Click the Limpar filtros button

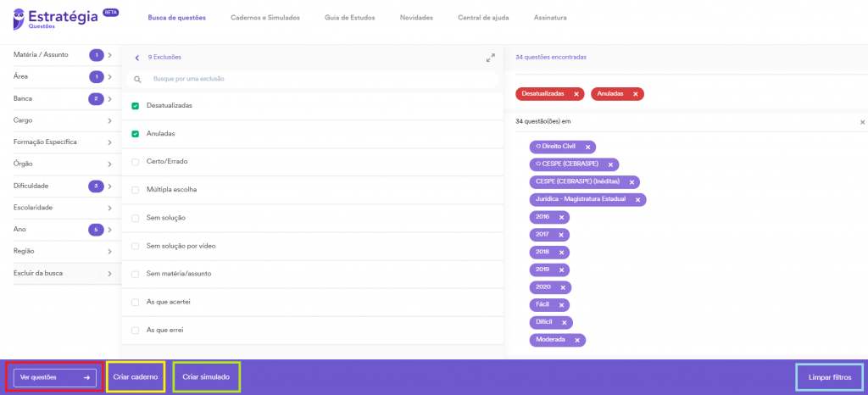(829, 378)
